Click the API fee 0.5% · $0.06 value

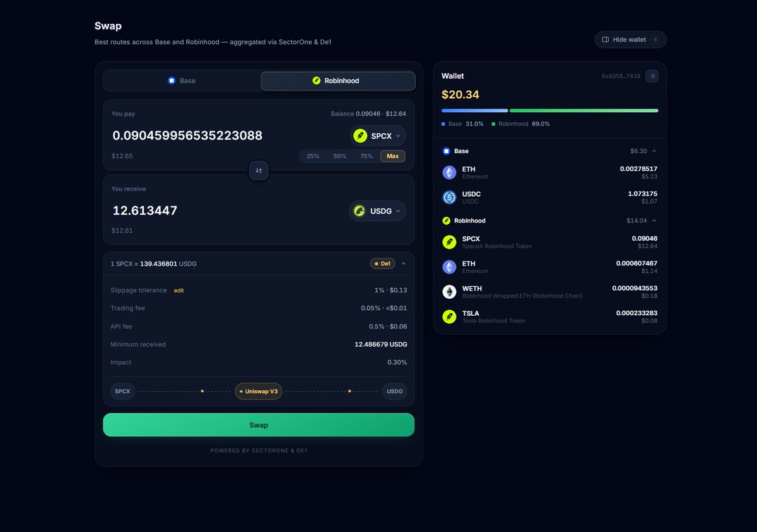388,327
